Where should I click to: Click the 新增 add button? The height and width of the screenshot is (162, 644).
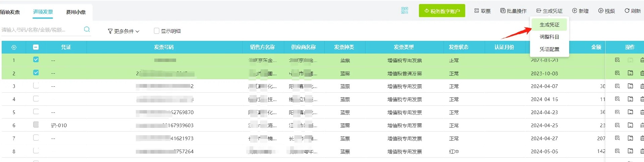point(580,11)
